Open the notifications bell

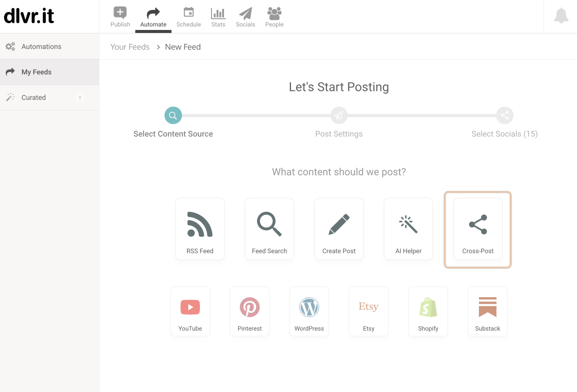561,15
